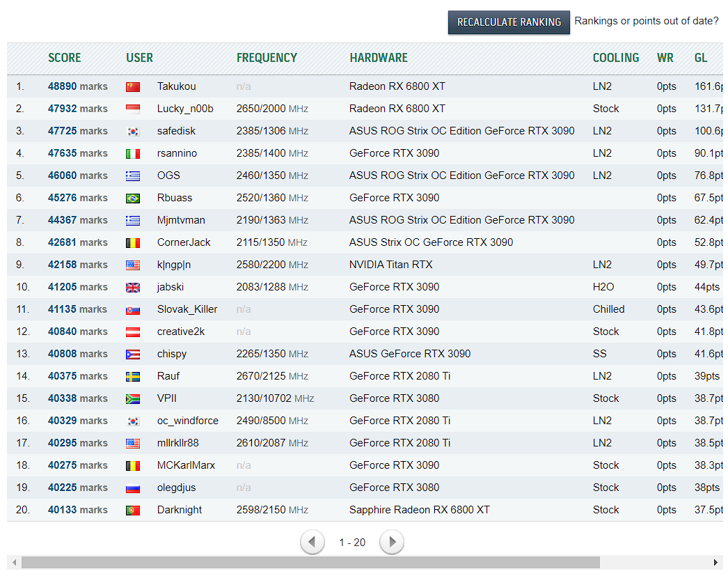Open user profile k|ngp|n
The width and height of the screenshot is (728, 576).
173,265
